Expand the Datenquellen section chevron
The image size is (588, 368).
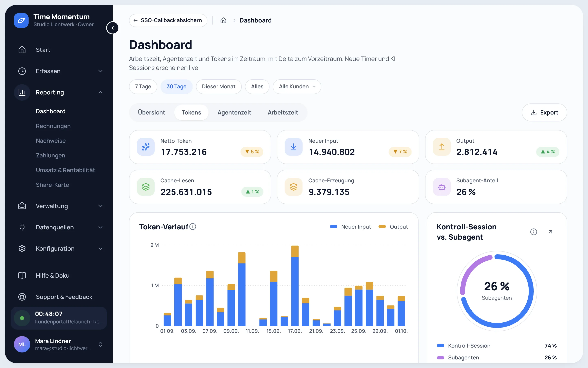point(100,227)
